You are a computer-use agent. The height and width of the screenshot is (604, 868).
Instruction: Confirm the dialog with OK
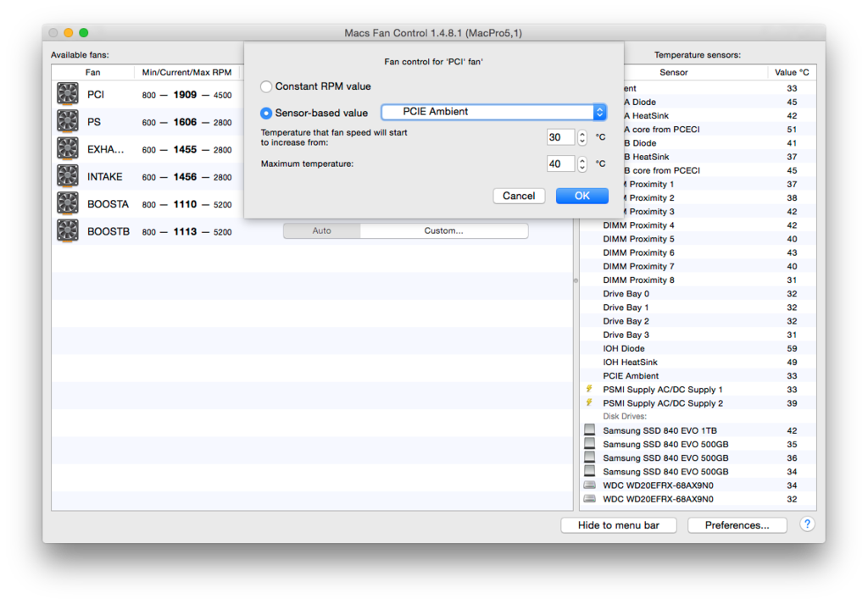pos(581,196)
